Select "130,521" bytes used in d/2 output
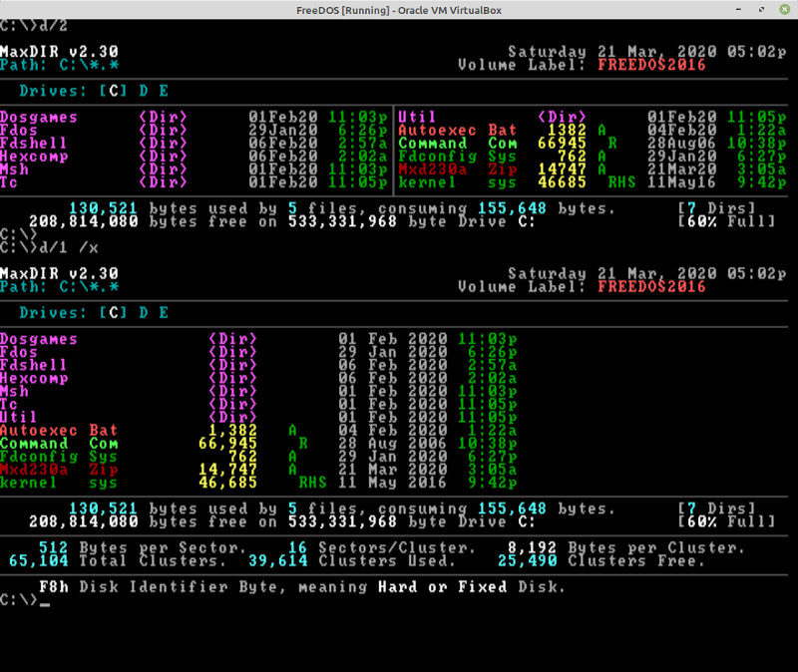The height and width of the screenshot is (672, 798). tap(104, 208)
